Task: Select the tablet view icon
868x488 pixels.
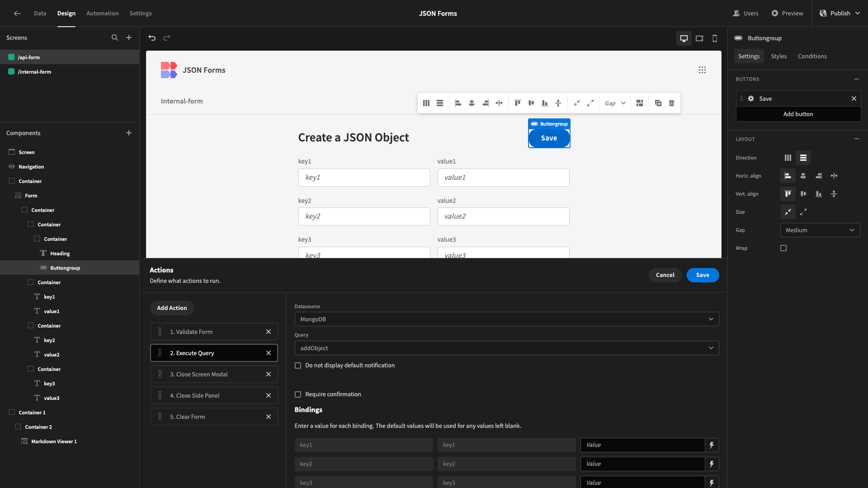Action: [699, 38]
